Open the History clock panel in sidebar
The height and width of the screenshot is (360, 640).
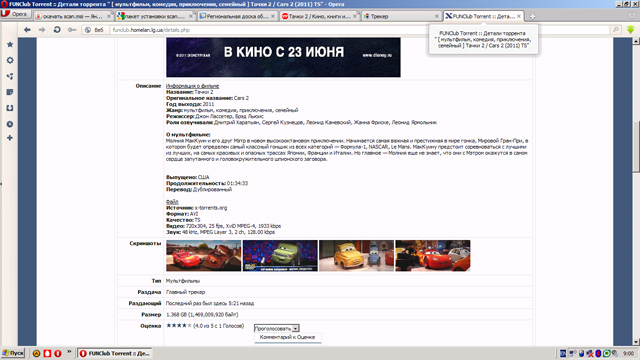[10, 124]
